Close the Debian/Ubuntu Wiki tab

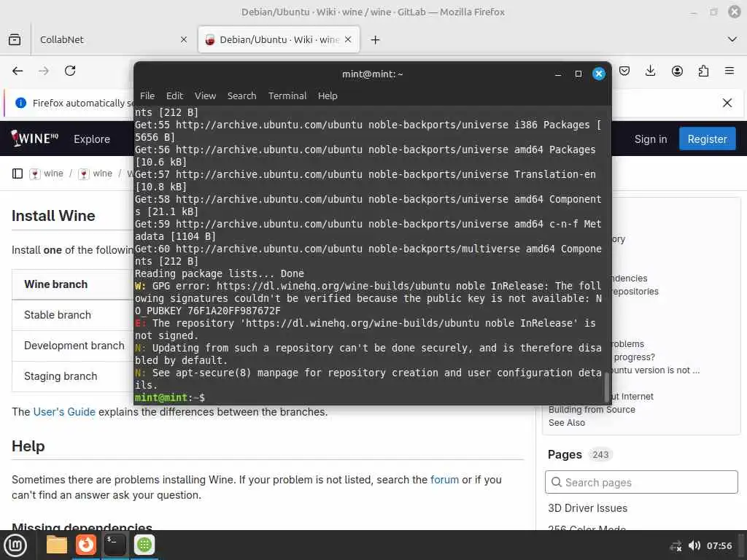(x=348, y=39)
